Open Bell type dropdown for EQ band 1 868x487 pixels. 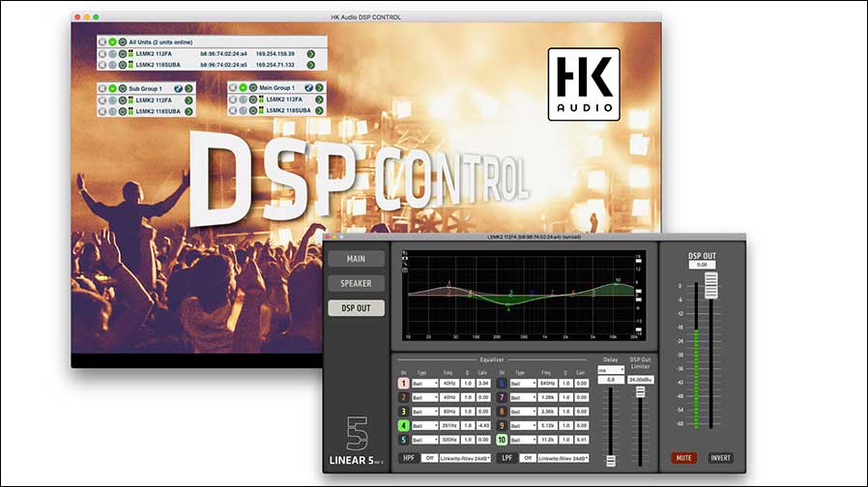[424, 383]
